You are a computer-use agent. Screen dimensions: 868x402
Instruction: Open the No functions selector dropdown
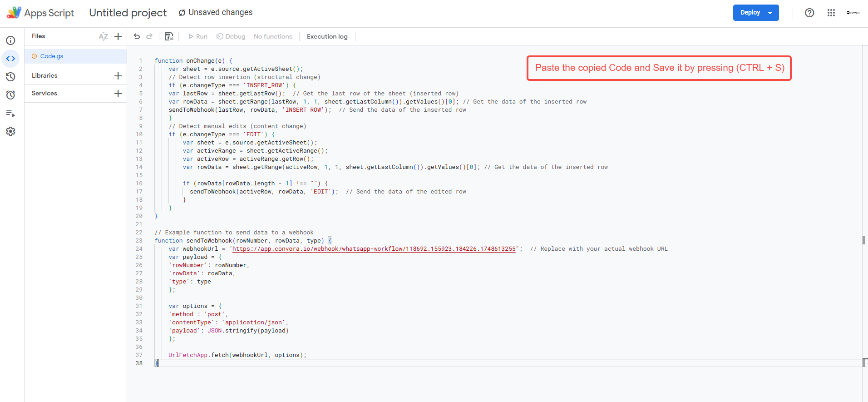pyautogui.click(x=273, y=36)
